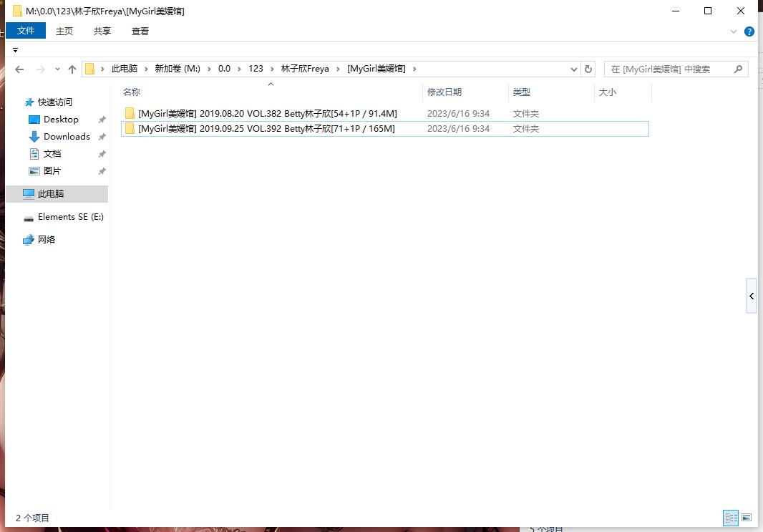Select 此电脑 in the address breadcrumb
The image size is (763, 532).
125,69
